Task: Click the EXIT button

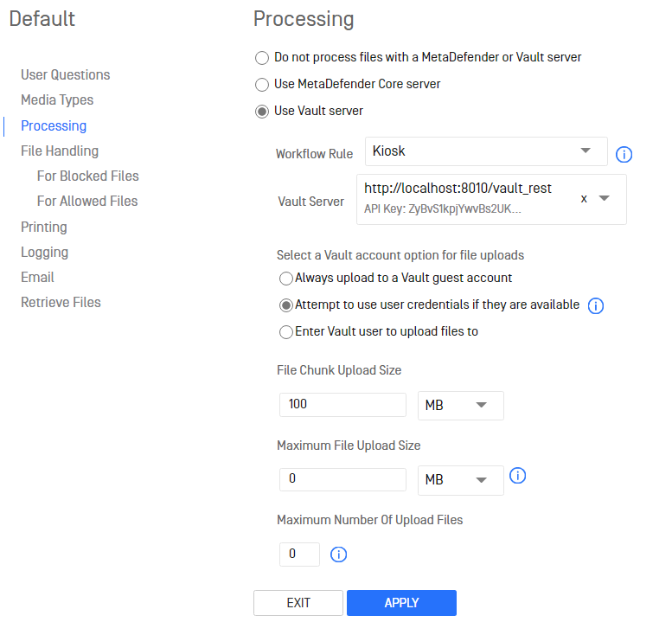Action: pos(298,603)
